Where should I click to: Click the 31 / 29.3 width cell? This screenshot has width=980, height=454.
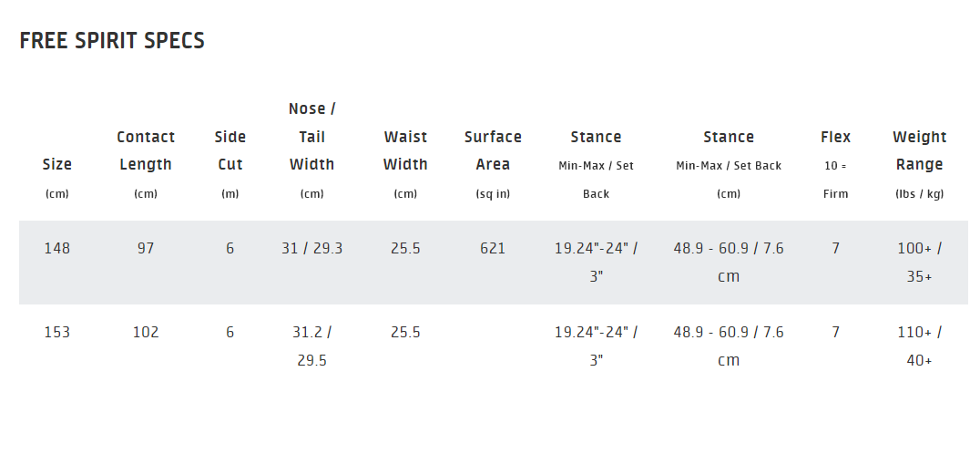(x=311, y=248)
